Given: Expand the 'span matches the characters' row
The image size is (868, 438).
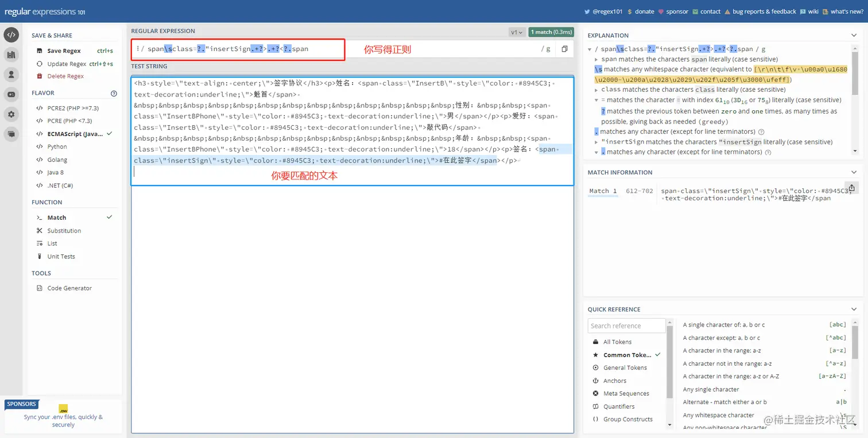Looking at the screenshot, I should [596, 59].
